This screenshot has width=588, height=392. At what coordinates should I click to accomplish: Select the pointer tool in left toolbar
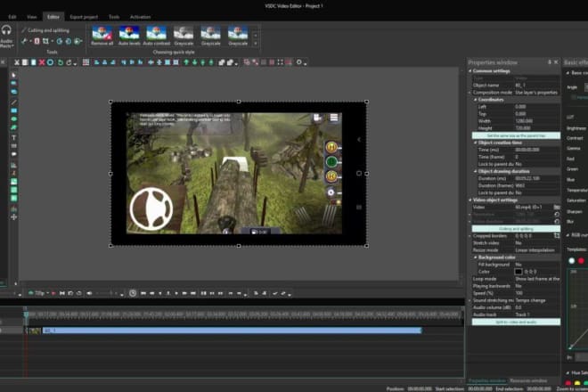point(14,75)
